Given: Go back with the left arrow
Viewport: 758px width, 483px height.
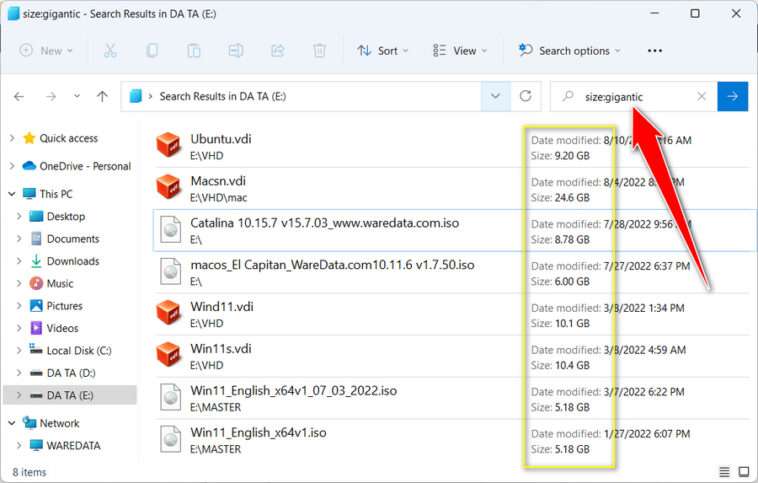Looking at the screenshot, I should pos(19,97).
